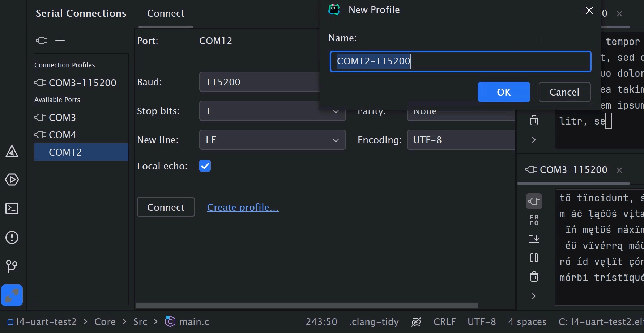Click the profile Name input field

tap(461, 61)
